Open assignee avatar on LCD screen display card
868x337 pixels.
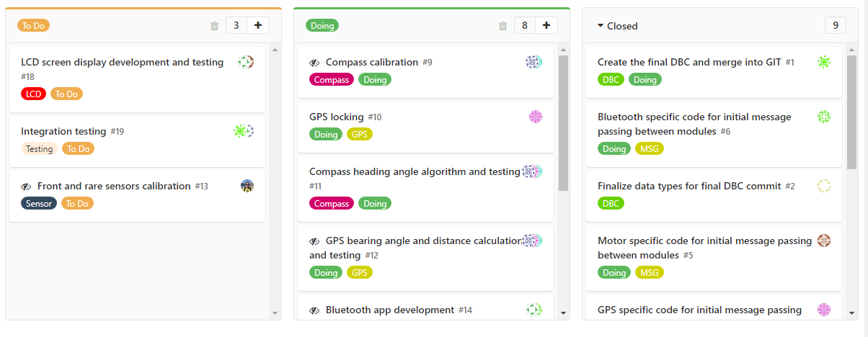pos(246,62)
